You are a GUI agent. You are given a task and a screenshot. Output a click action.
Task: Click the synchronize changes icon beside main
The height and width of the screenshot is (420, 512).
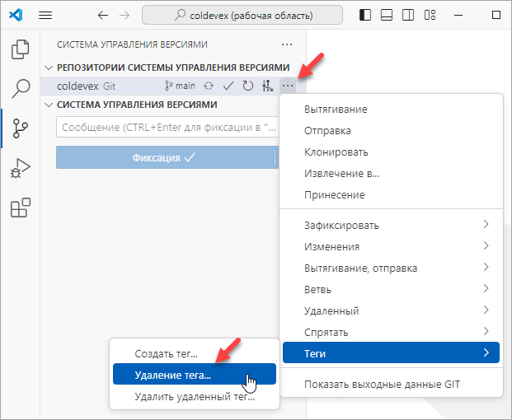tap(209, 86)
